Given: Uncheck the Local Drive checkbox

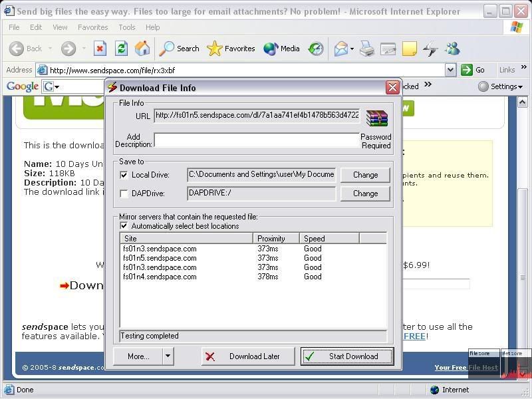Looking at the screenshot, I should [x=124, y=175].
